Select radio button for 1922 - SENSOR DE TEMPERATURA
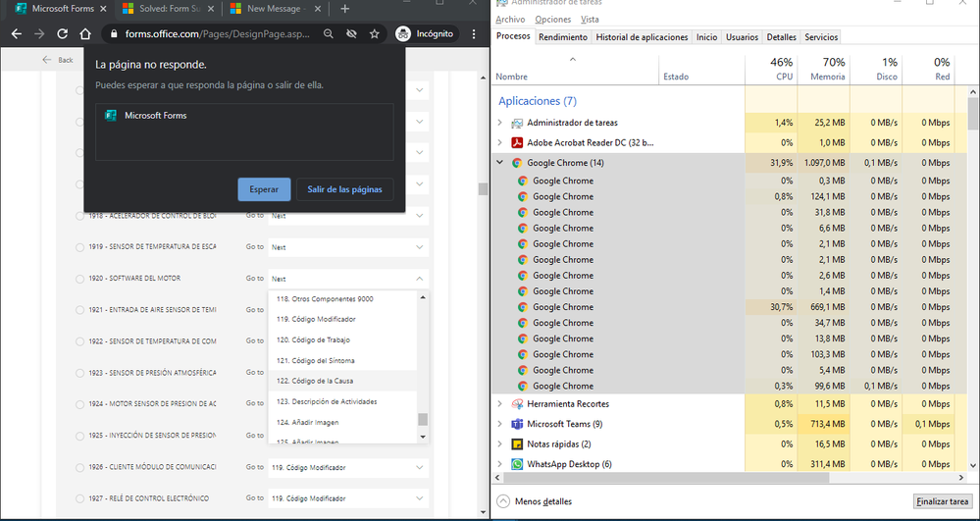This screenshot has width=980, height=521. point(79,341)
